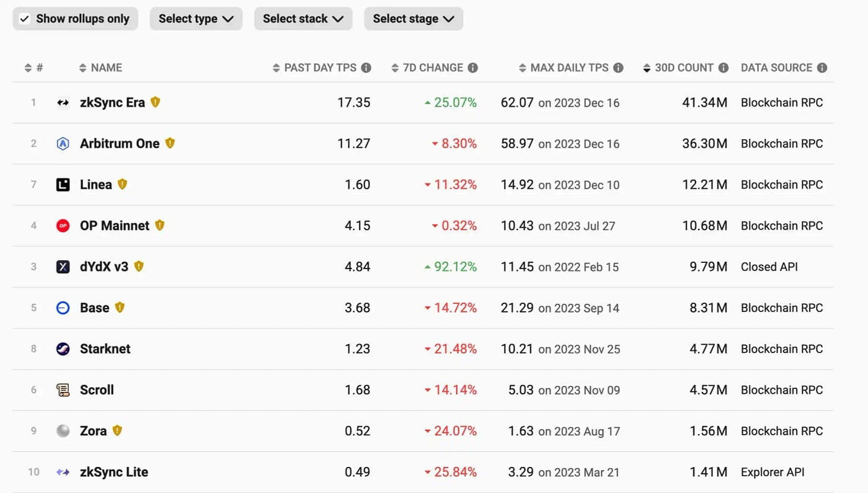
Task: Open the Select type dropdown
Action: [196, 19]
